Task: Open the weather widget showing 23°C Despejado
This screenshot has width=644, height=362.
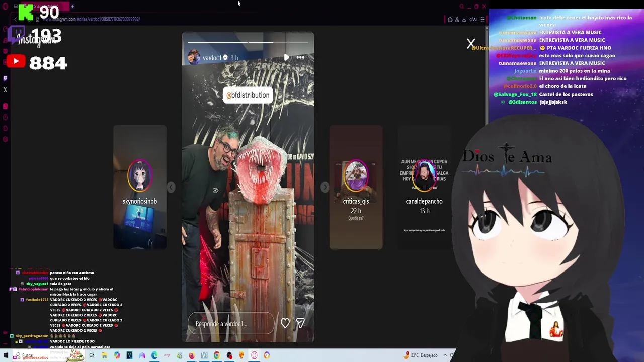Action: 421,355
